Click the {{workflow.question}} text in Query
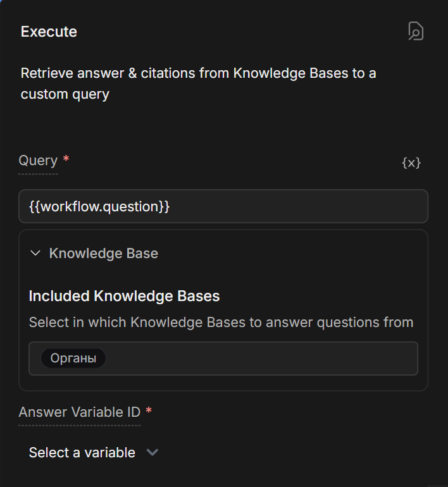The height and width of the screenshot is (487, 448). click(x=99, y=206)
